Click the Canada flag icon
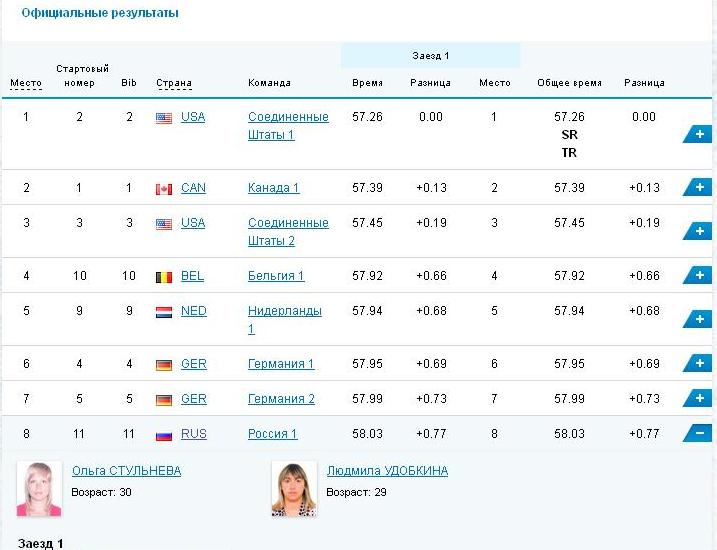 [164, 188]
